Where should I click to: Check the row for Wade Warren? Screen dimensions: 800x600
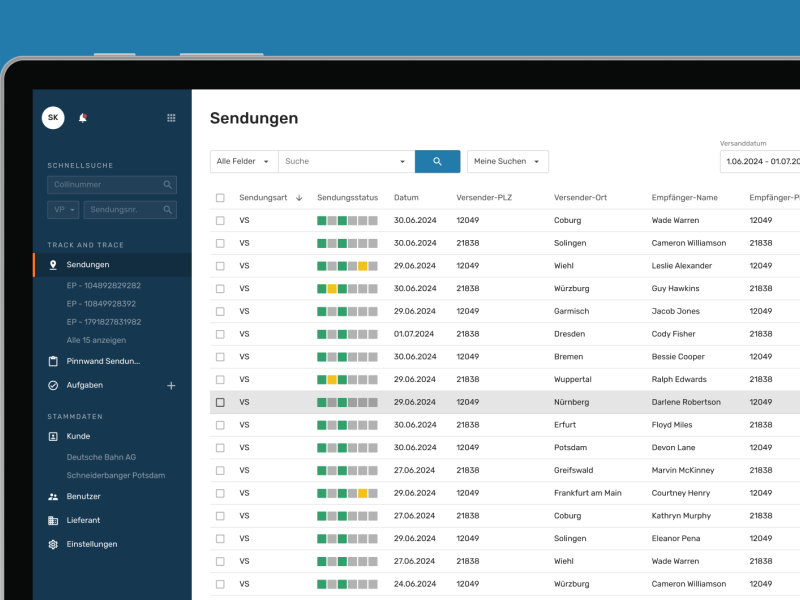[x=220, y=220]
